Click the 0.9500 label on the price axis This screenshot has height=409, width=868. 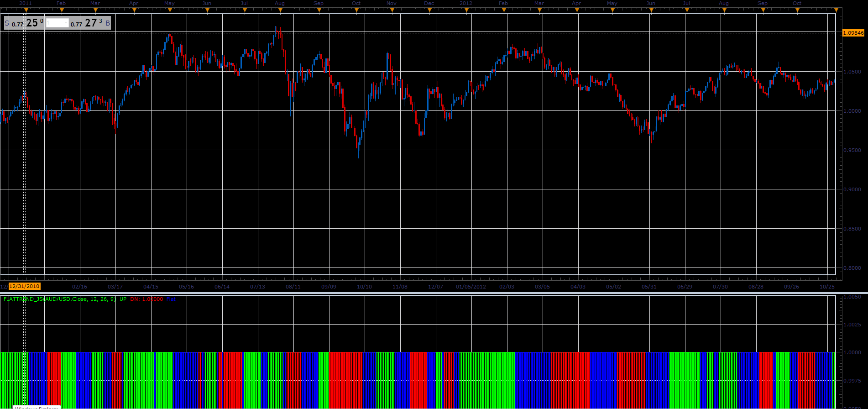pos(852,150)
